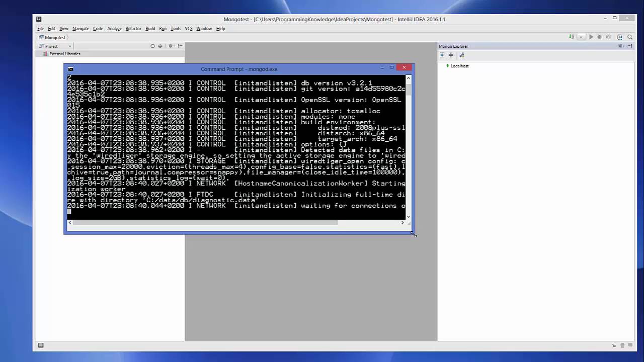This screenshot has height=362, width=644.
Task: Click scroll from source icon in Project panel
Action: tap(152, 46)
